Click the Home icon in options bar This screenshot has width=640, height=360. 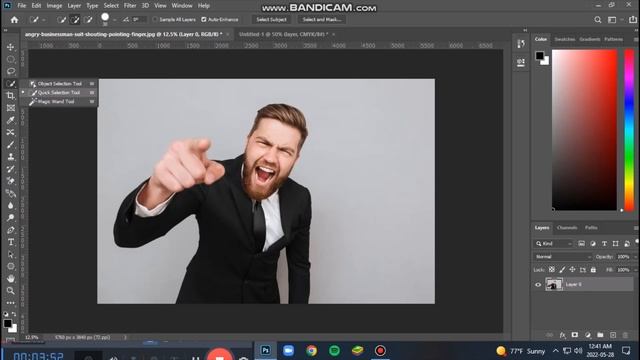coord(14,20)
